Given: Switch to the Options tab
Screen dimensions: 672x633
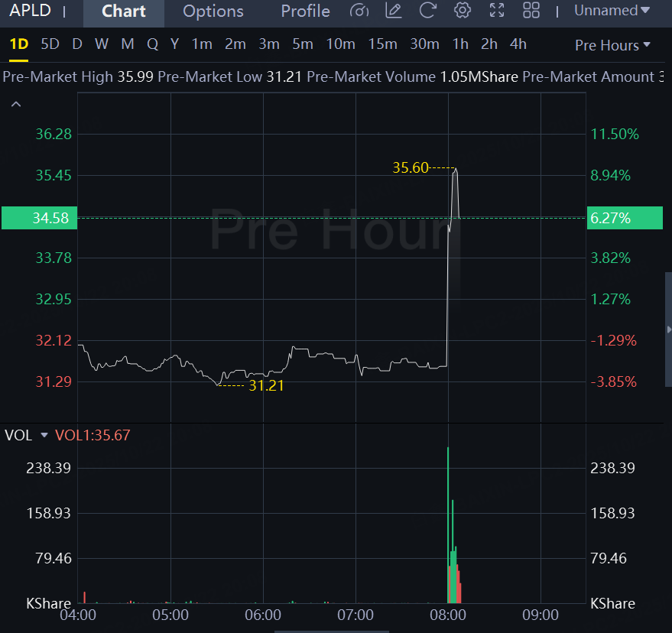Looking at the screenshot, I should tap(213, 11).
